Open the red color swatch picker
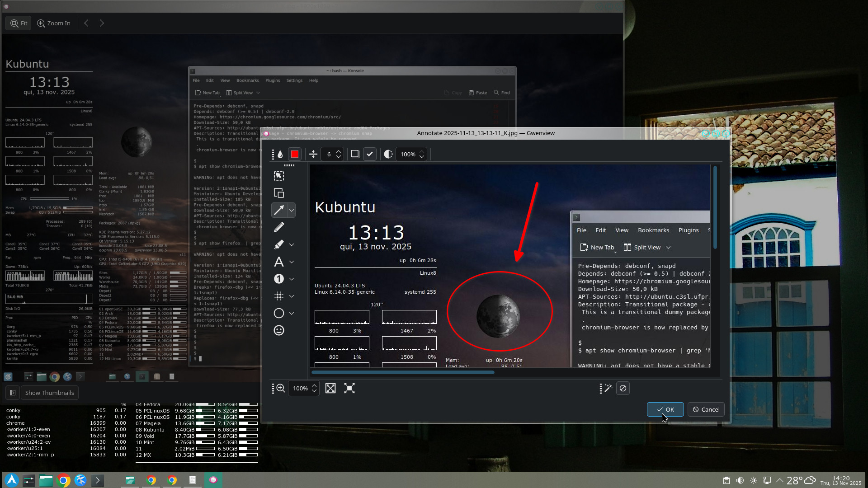 click(295, 154)
